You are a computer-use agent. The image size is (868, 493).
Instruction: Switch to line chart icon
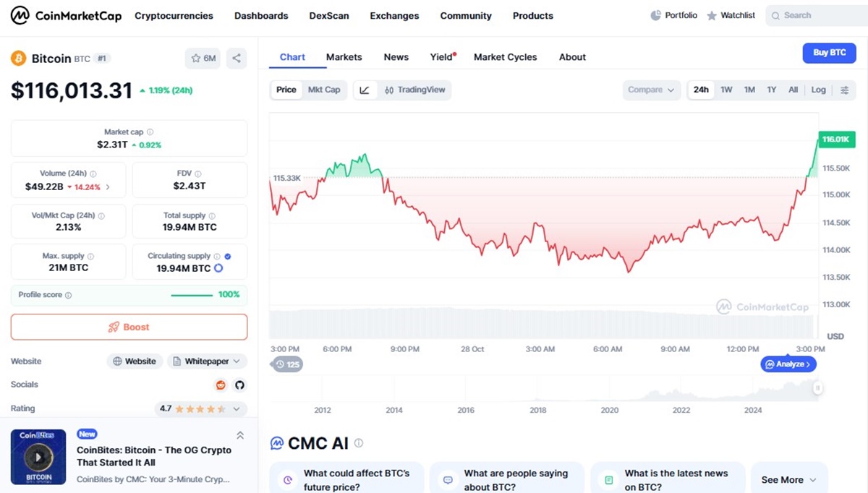coord(365,90)
